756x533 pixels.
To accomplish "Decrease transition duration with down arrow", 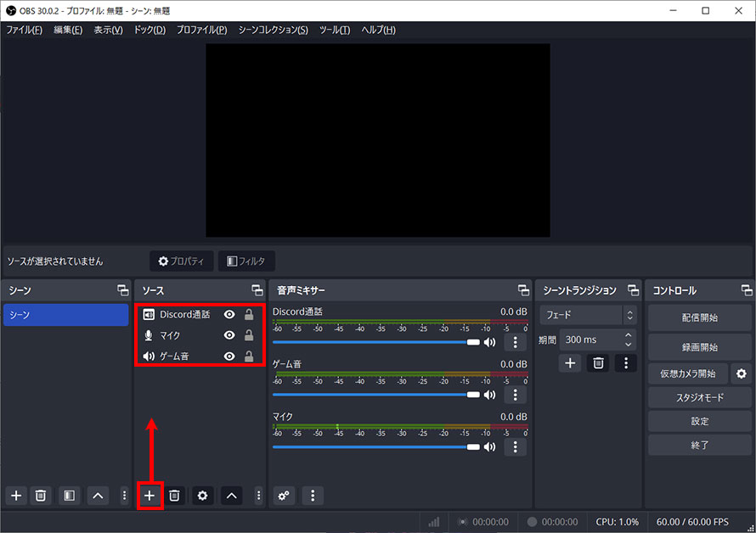I will pos(629,345).
